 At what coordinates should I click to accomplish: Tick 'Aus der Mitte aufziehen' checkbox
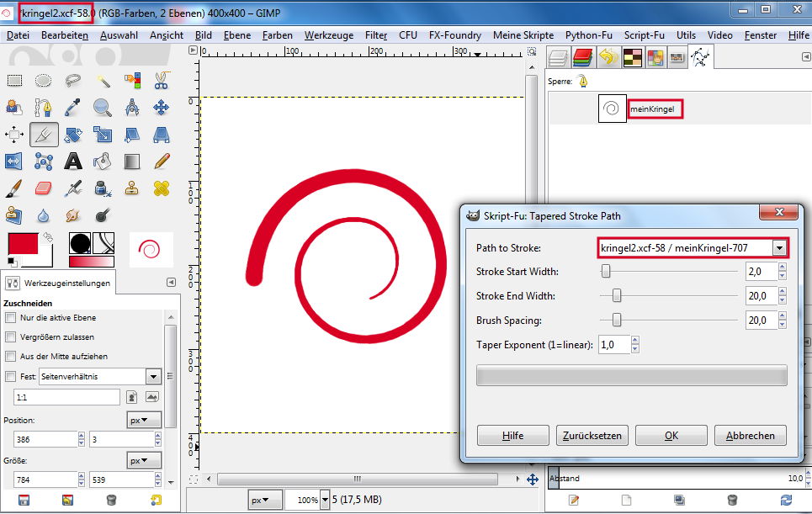(11, 357)
